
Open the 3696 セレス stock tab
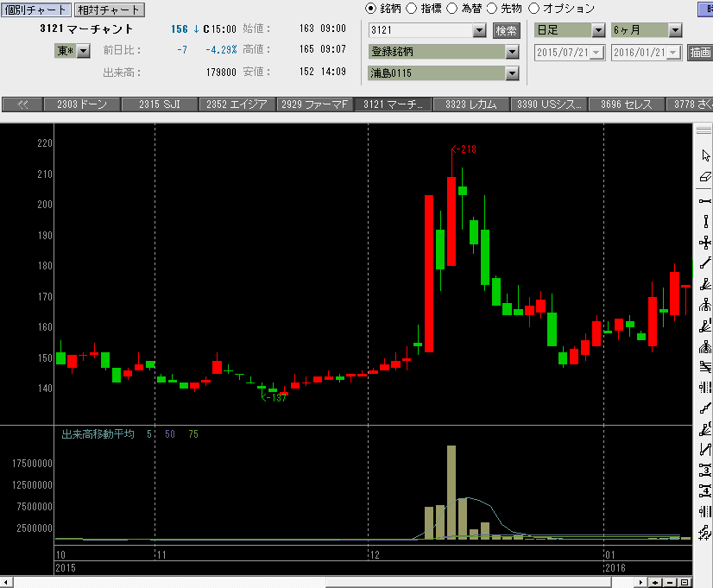627,104
